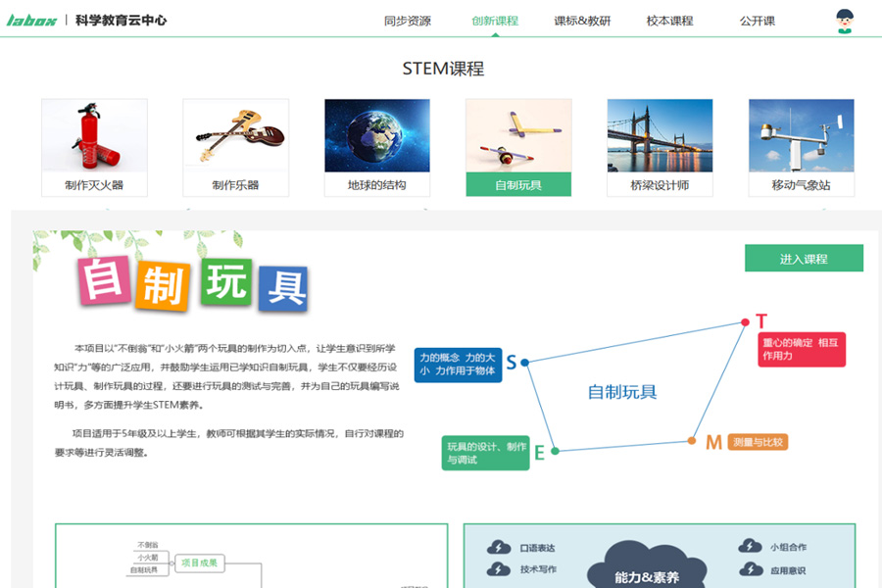882x588 pixels.
Task: Click the cloud icon beside 应用意识
Action: point(750,569)
